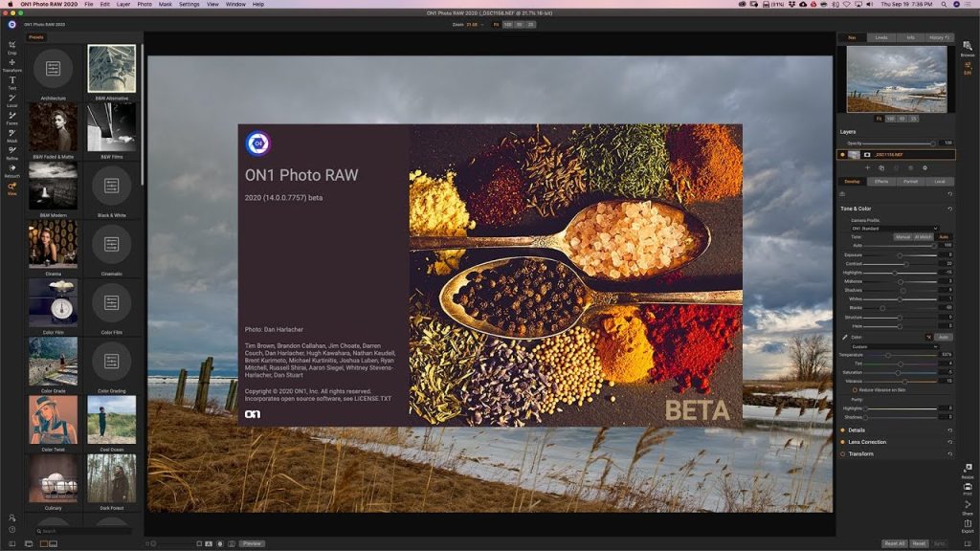
Task: Click the Preview button
Action: (252, 543)
